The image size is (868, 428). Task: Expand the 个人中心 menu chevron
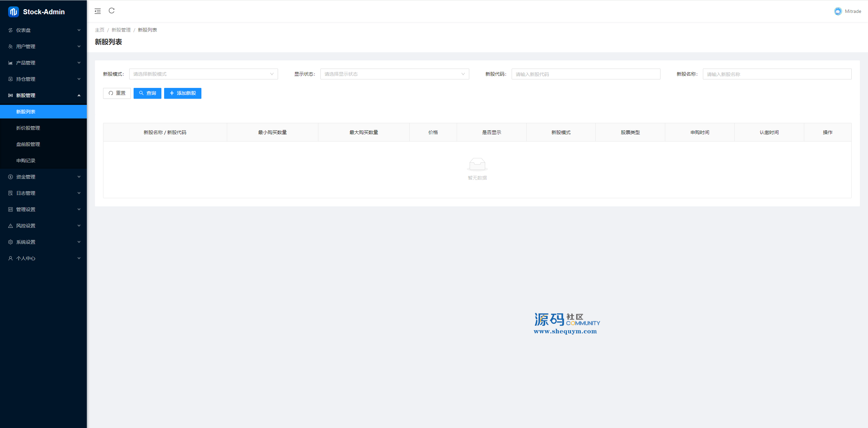click(79, 258)
